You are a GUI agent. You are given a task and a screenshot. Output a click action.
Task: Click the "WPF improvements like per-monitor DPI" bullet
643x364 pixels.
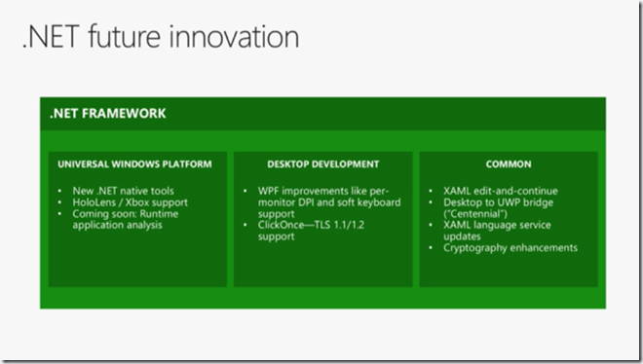[329, 202]
